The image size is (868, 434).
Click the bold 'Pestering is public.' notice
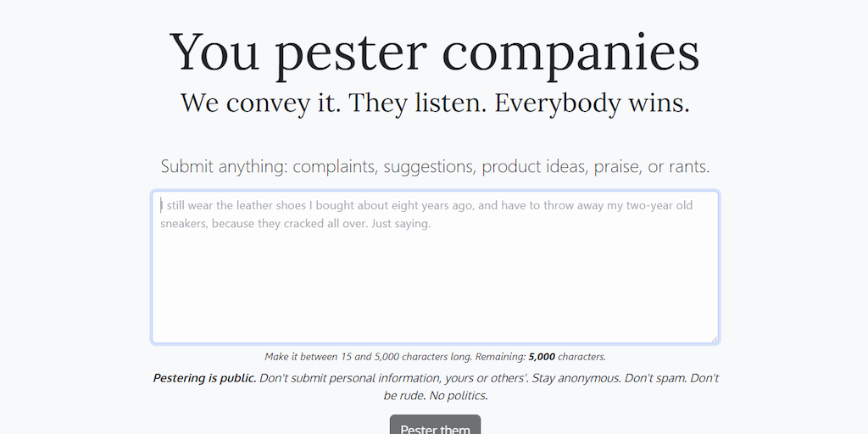click(x=204, y=378)
